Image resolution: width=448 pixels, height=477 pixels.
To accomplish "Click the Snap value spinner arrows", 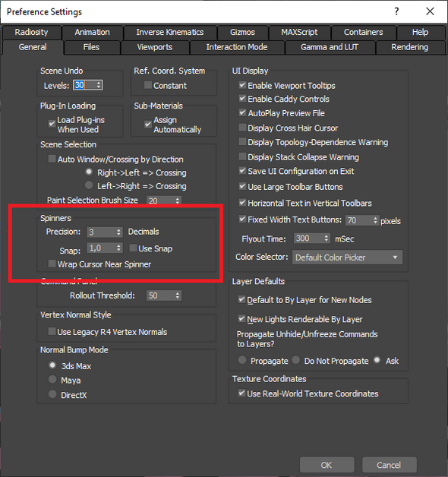I will [x=118, y=248].
